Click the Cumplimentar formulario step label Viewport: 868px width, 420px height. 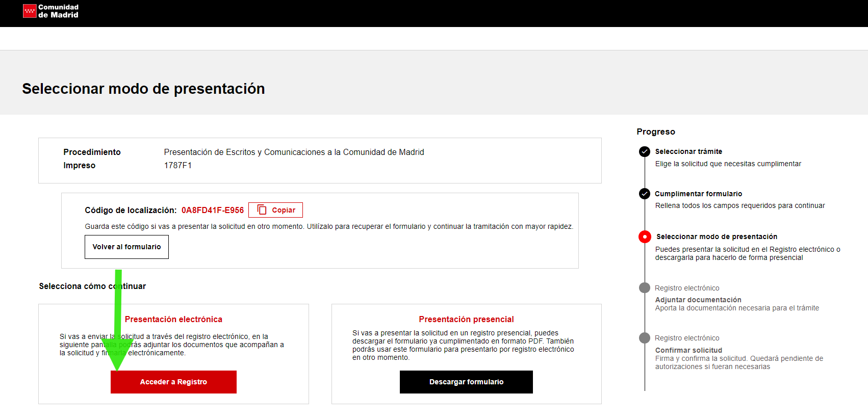tap(698, 194)
